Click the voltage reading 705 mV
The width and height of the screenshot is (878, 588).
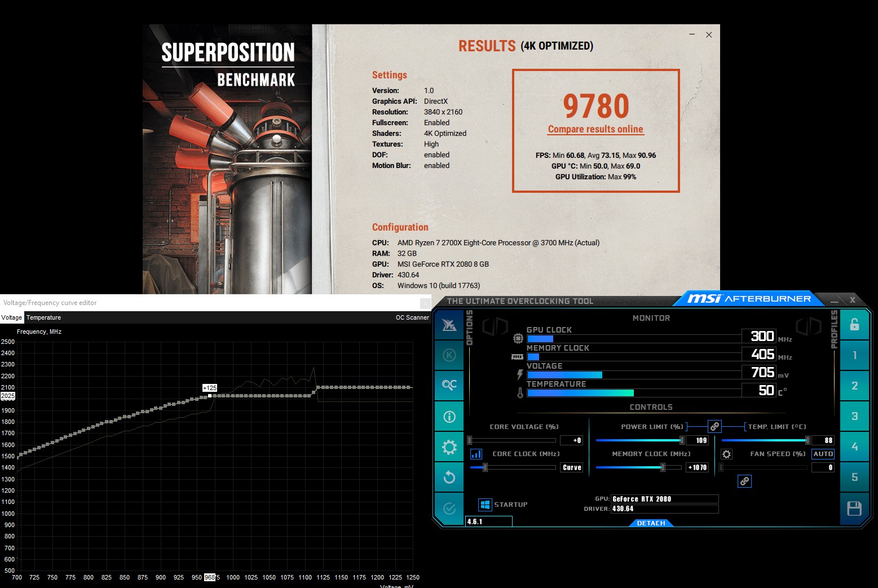pyautogui.click(x=759, y=372)
